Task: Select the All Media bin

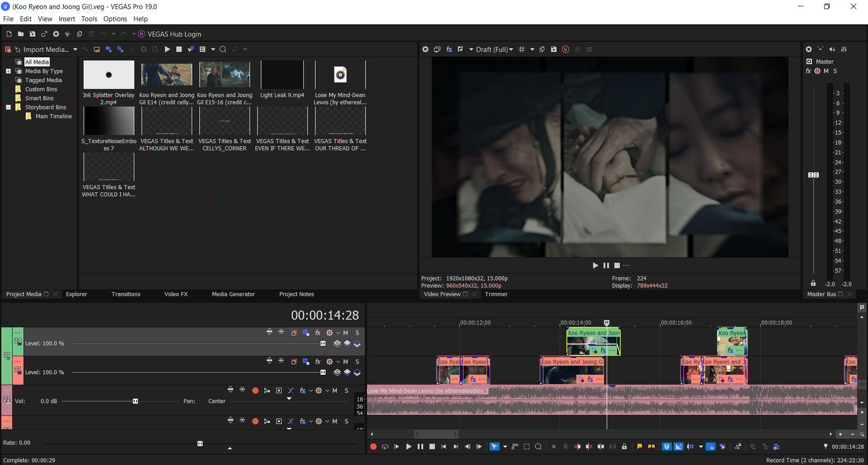Action: (37, 62)
